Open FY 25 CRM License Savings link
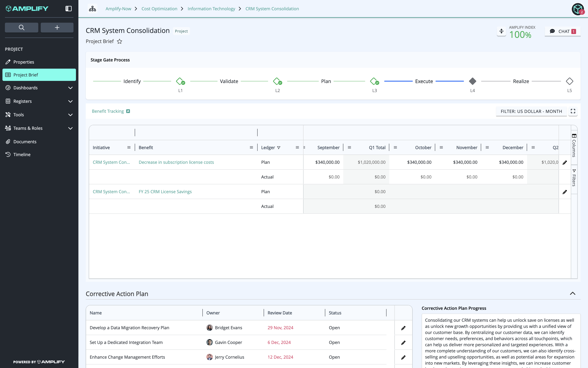The image size is (588, 368). coord(165,192)
